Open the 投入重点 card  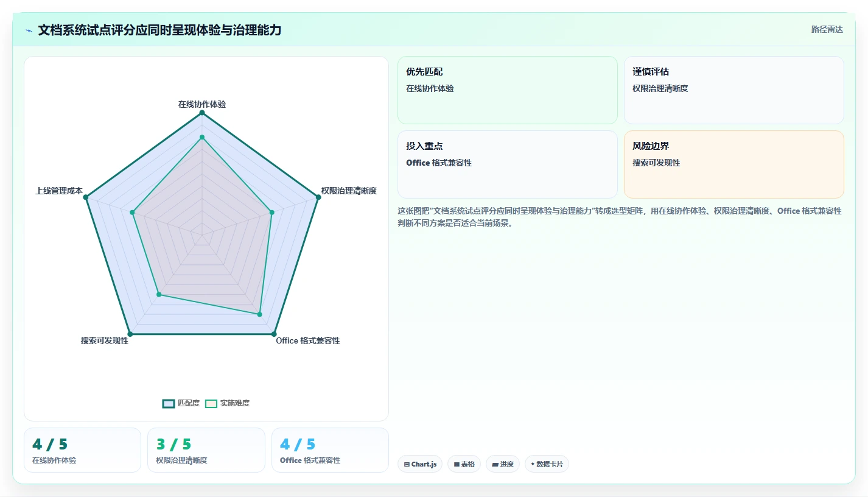508,164
